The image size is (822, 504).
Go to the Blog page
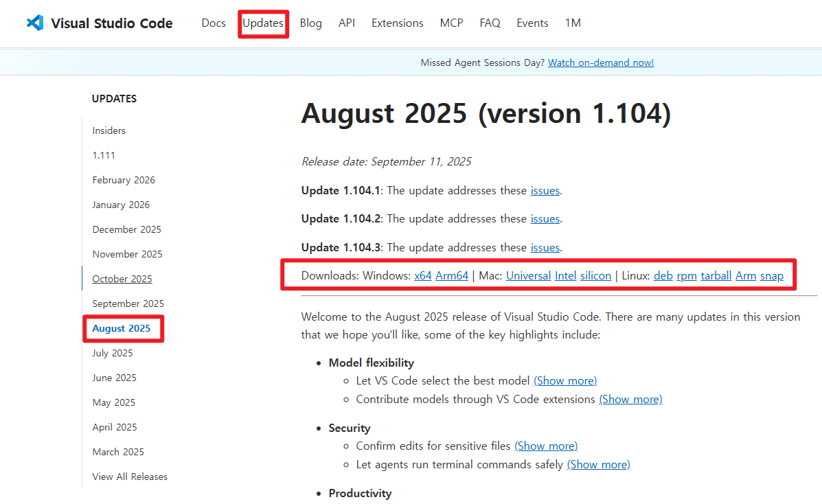click(x=311, y=23)
